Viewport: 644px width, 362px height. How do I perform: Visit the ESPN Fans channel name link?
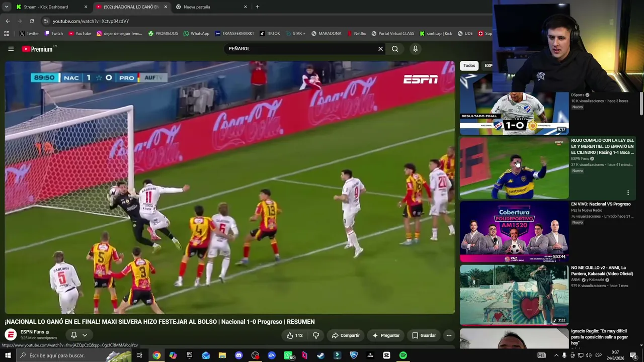[x=32, y=332]
